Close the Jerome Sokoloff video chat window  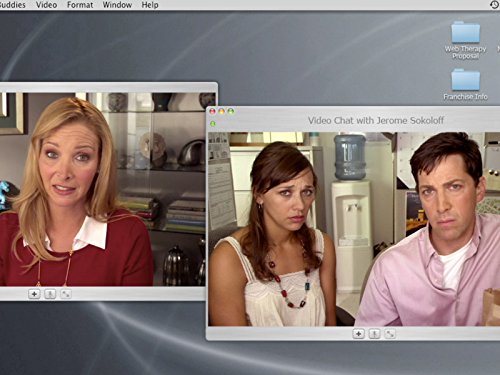point(212,111)
